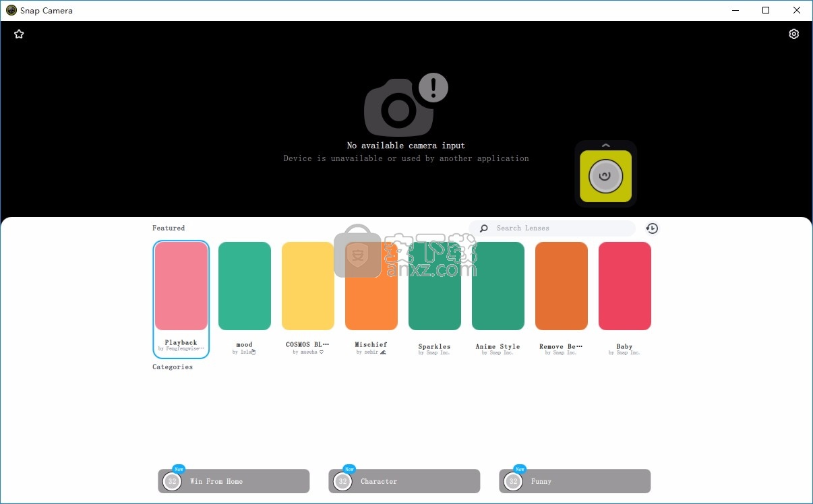813x504 pixels.
Task: Click the Playback lens title text
Action: (x=181, y=342)
